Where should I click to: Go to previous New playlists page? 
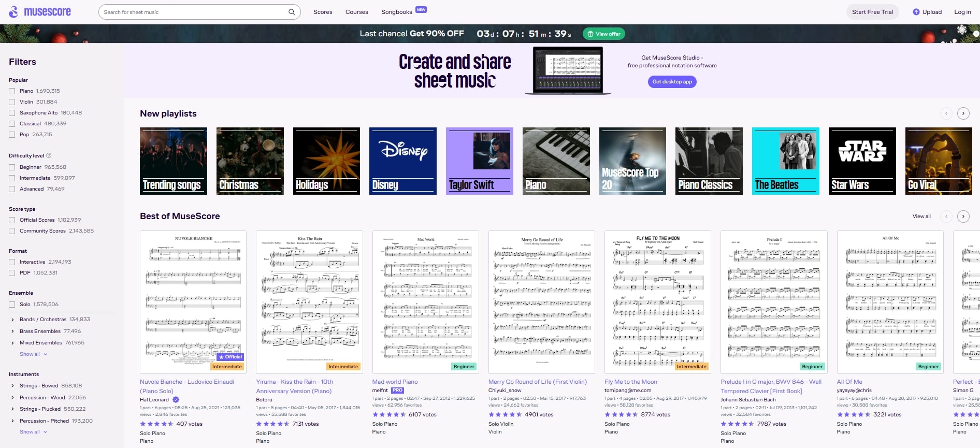tap(946, 113)
